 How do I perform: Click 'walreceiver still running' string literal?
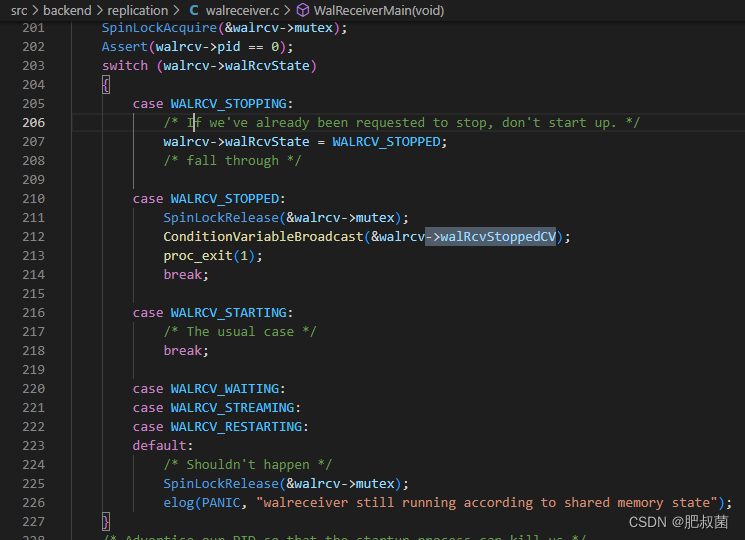coord(487,503)
